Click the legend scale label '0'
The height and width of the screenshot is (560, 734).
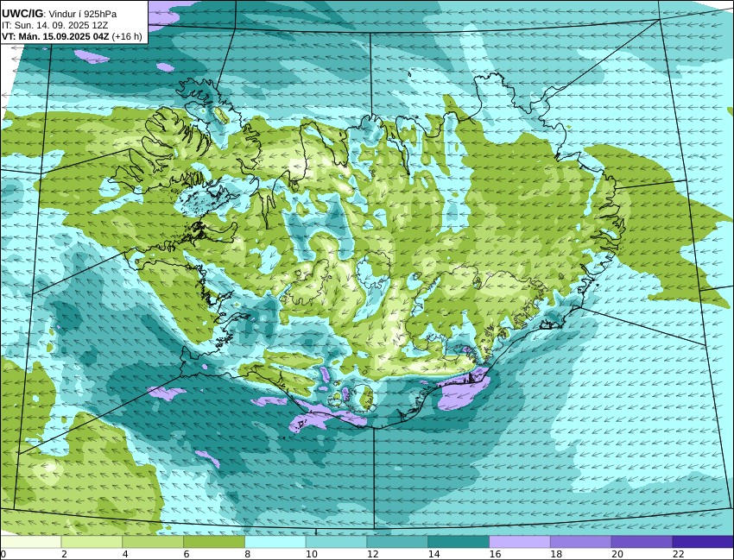(x=3, y=554)
